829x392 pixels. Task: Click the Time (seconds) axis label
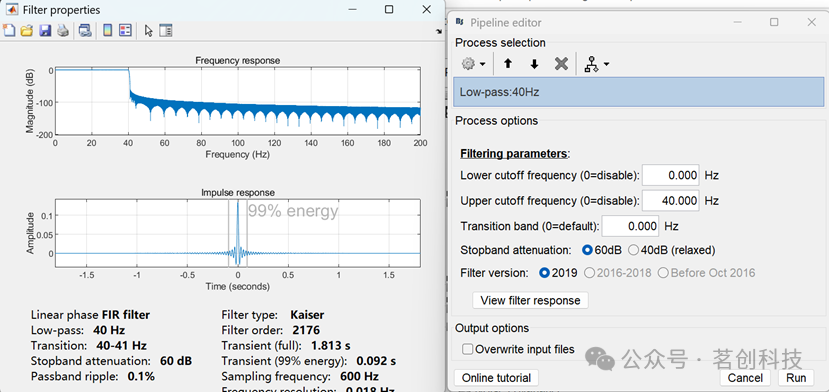click(x=238, y=286)
